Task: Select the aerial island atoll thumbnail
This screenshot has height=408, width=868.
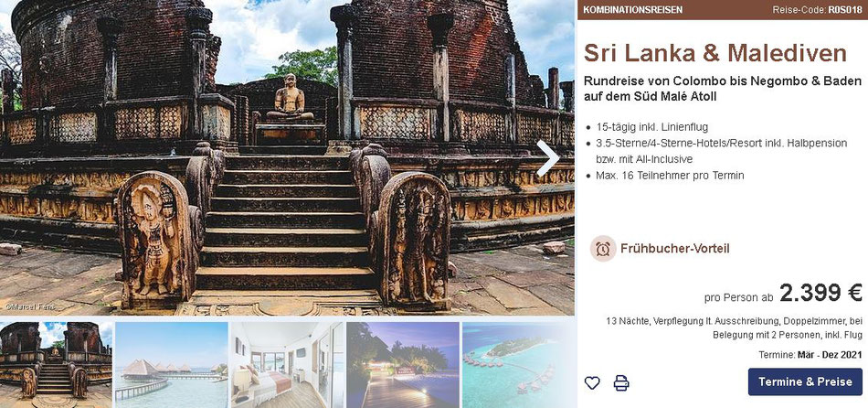Action: coord(518,365)
